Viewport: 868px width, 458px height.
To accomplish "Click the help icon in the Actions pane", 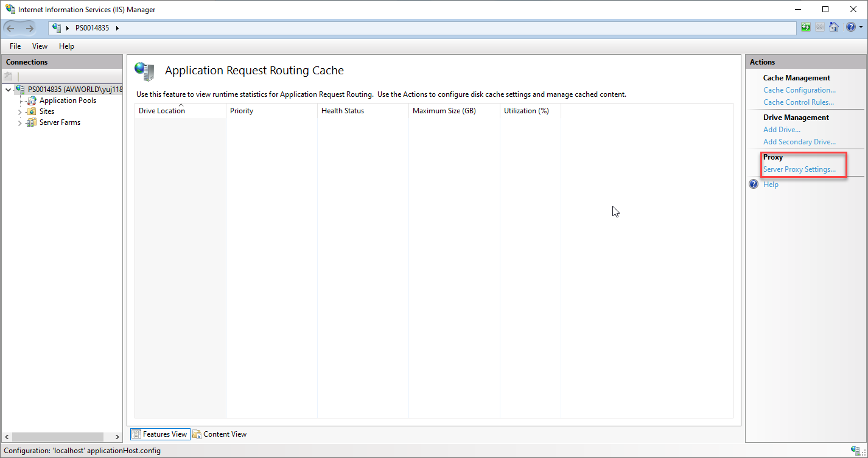I will (x=754, y=184).
